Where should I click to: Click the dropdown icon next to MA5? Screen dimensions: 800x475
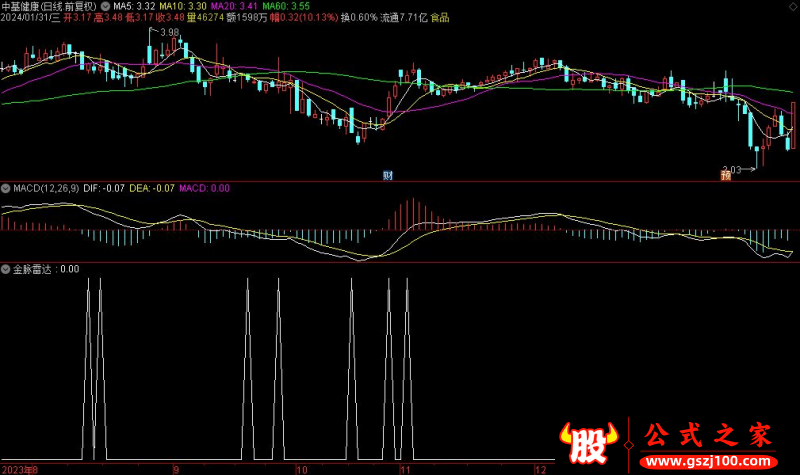(107, 6)
